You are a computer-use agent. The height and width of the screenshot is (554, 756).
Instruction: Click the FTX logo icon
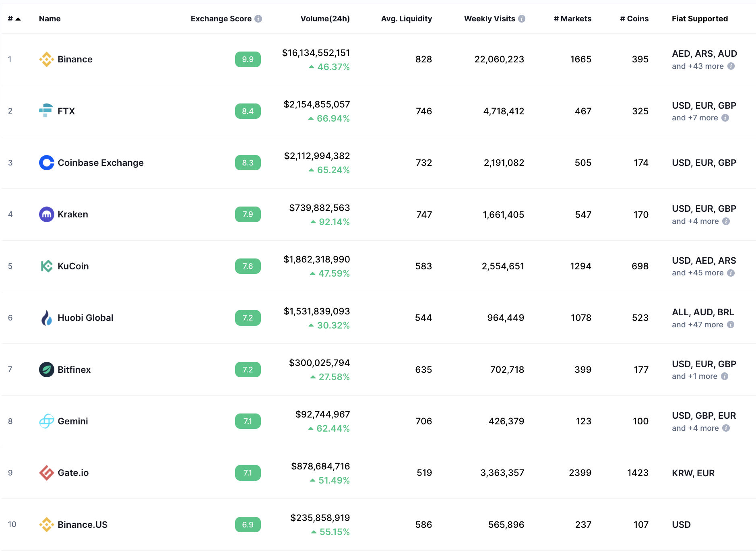[46, 111]
